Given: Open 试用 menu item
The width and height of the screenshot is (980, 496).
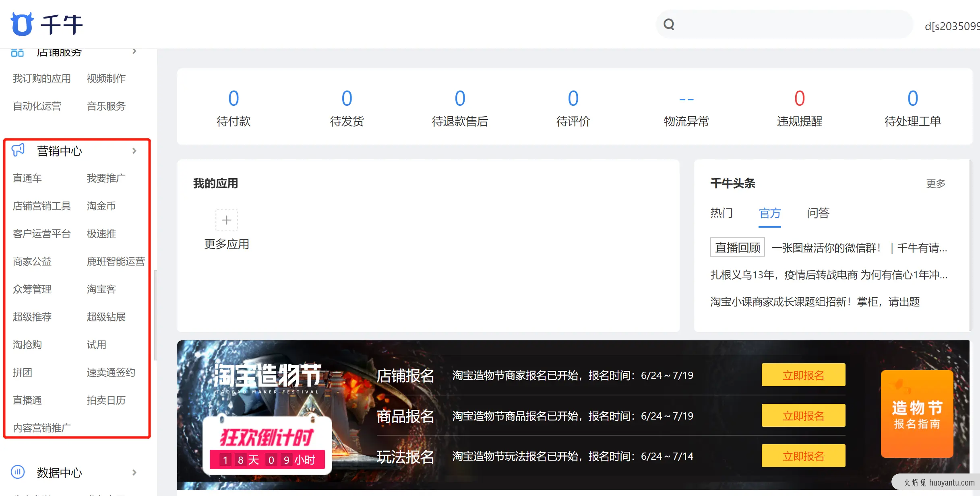Looking at the screenshot, I should pyautogui.click(x=97, y=345).
